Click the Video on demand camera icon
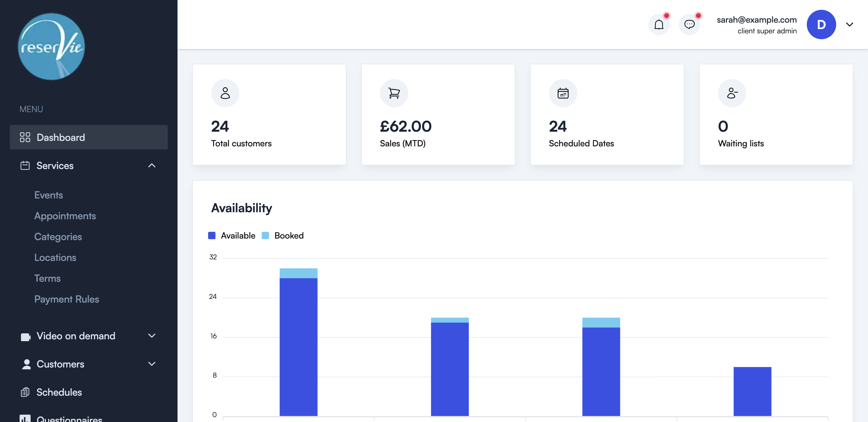Screen dimensions: 868x422 point(26,336)
